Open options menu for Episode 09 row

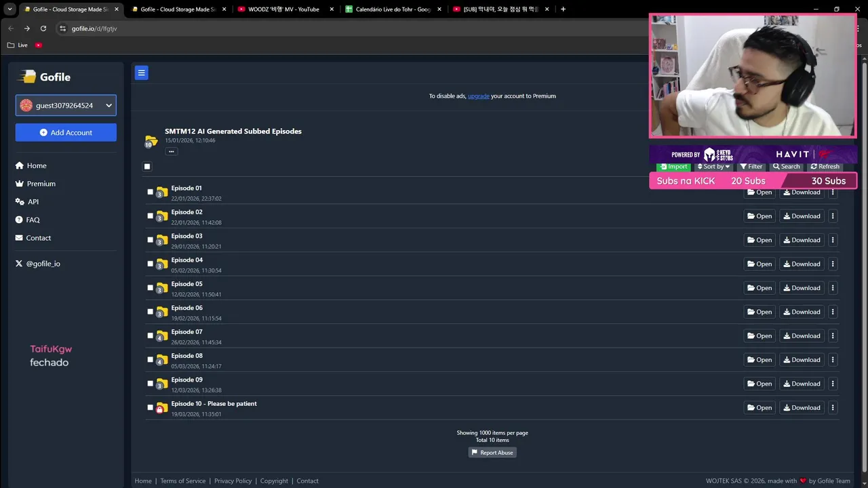[833, 384]
